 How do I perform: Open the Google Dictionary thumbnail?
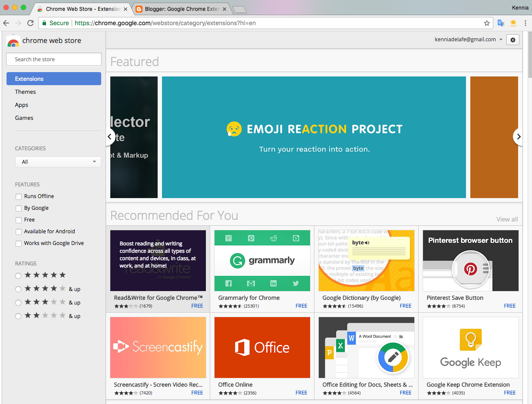pyautogui.click(x=367, y=261)
